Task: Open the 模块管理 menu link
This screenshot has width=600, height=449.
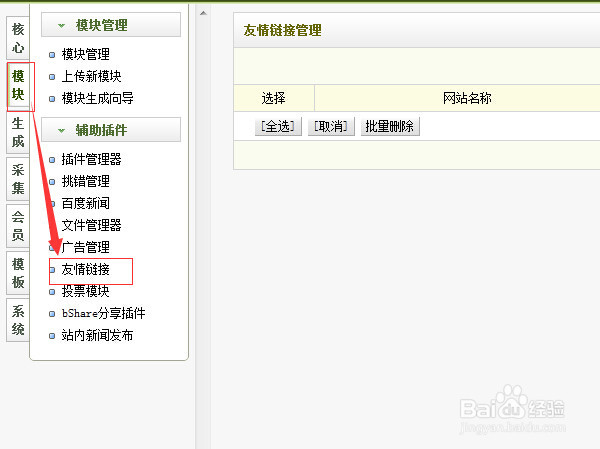Action: 86,54
